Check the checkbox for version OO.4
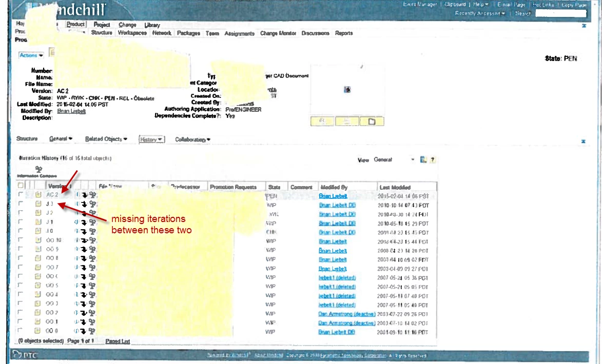The height and width of the screenshot is (364, 602). click(21, 294)
